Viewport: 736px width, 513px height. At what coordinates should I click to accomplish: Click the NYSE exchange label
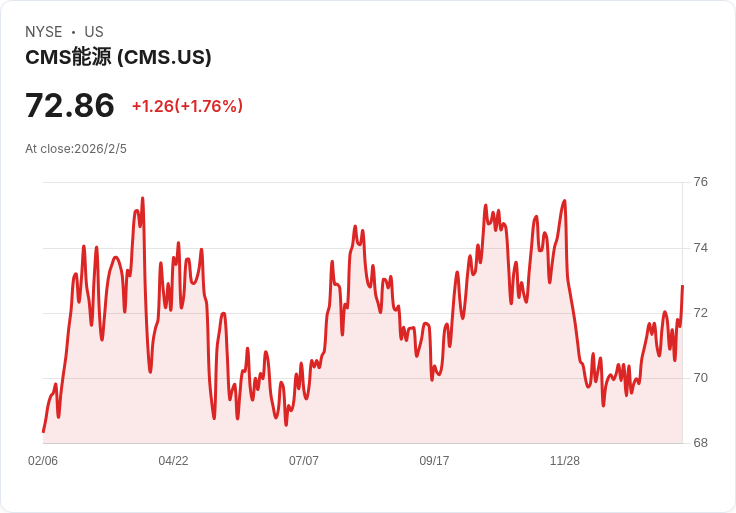click(x=44, y=32)
